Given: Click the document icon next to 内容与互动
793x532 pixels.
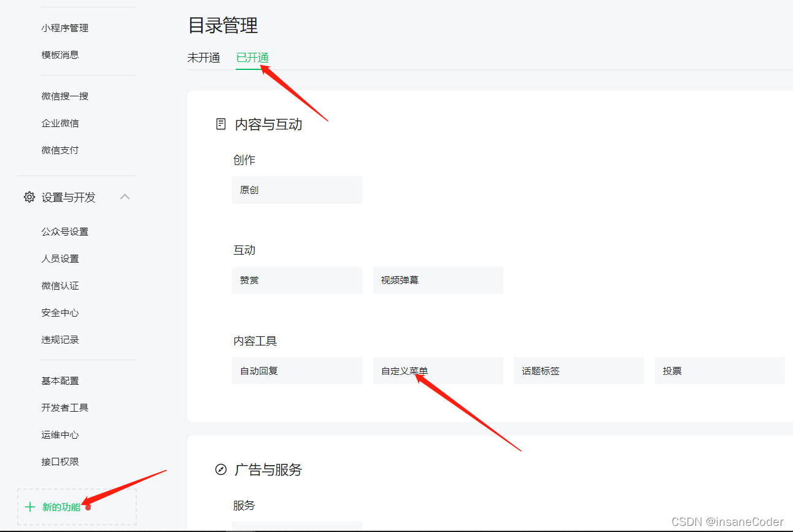Looking at the screenshot, I should (x=220, y=123).
